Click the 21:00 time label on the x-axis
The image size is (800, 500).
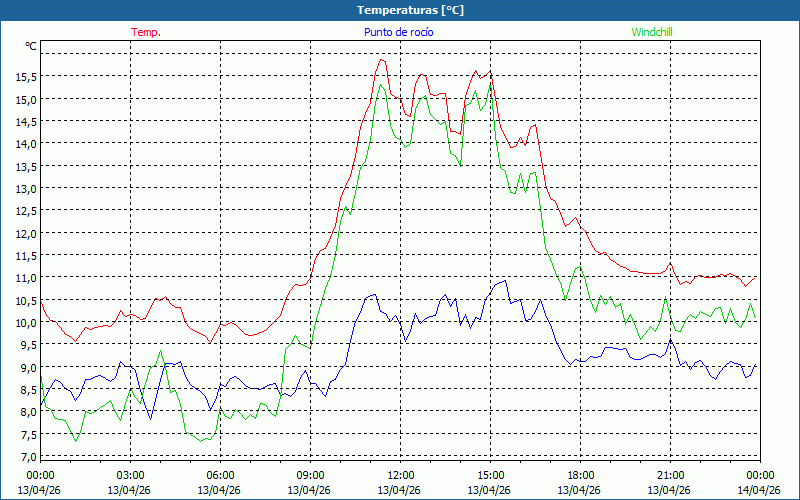pos(670,475)
